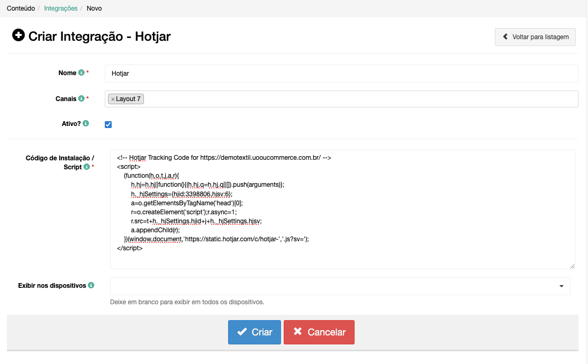The height and width of the screenshot is (364, 588).
Task: Remove the Layout 7 tag via x
Action: point(113,99)
